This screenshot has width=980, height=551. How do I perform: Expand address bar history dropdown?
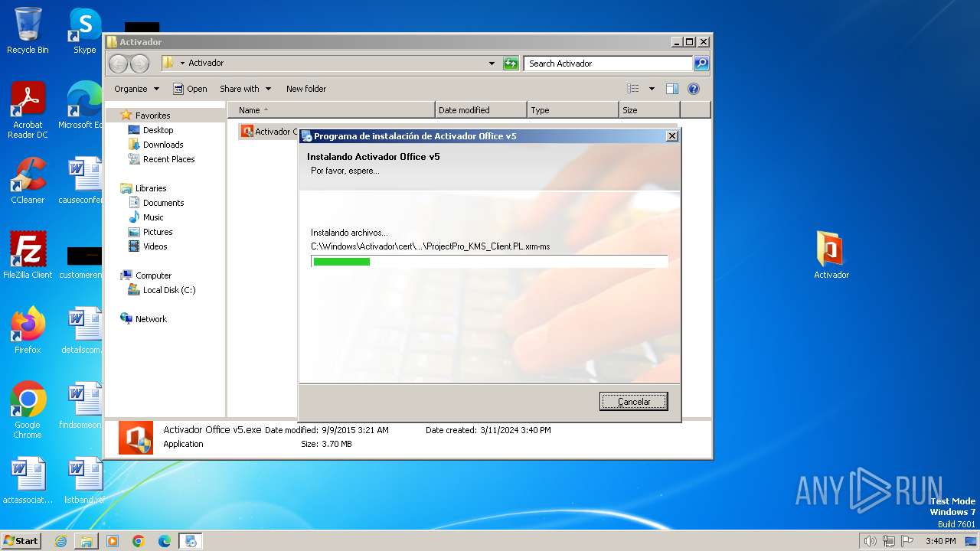pos(492,64)
